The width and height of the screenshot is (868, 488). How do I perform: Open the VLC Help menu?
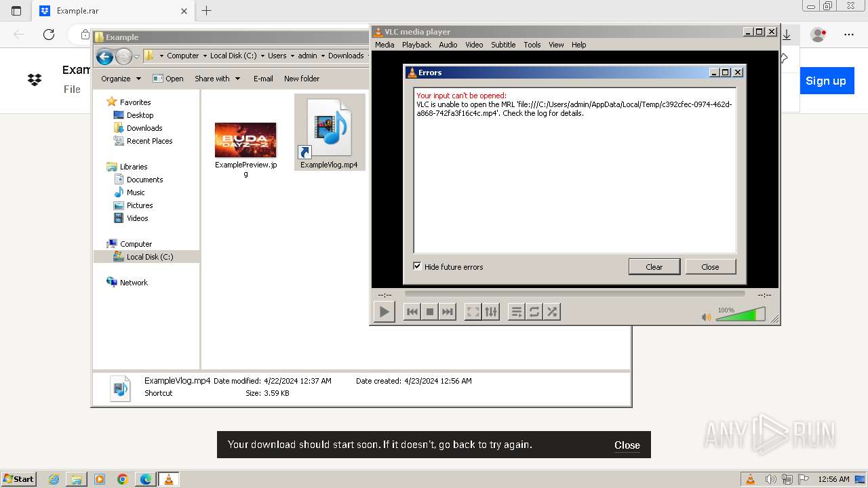(x=578, y=45)
